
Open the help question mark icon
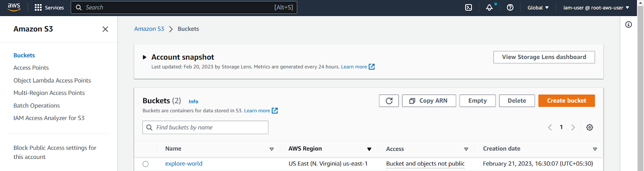coord(510,8)
